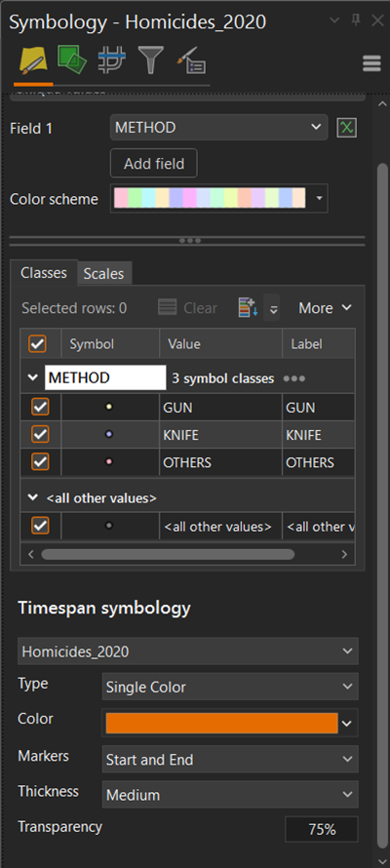Click the KNIFE value cell
The height and width of the screenshot is (868, 390).
click(x=221, y=435)
